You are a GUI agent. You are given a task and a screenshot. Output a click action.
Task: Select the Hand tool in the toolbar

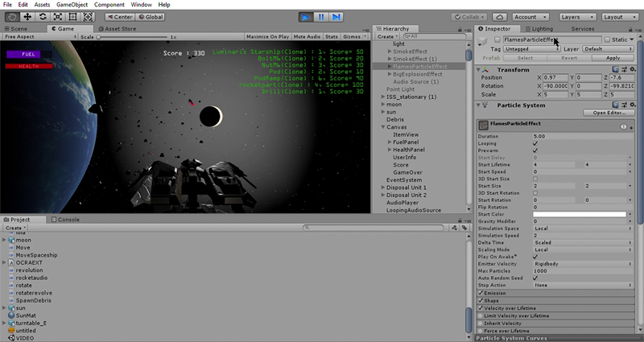[11, 16]
